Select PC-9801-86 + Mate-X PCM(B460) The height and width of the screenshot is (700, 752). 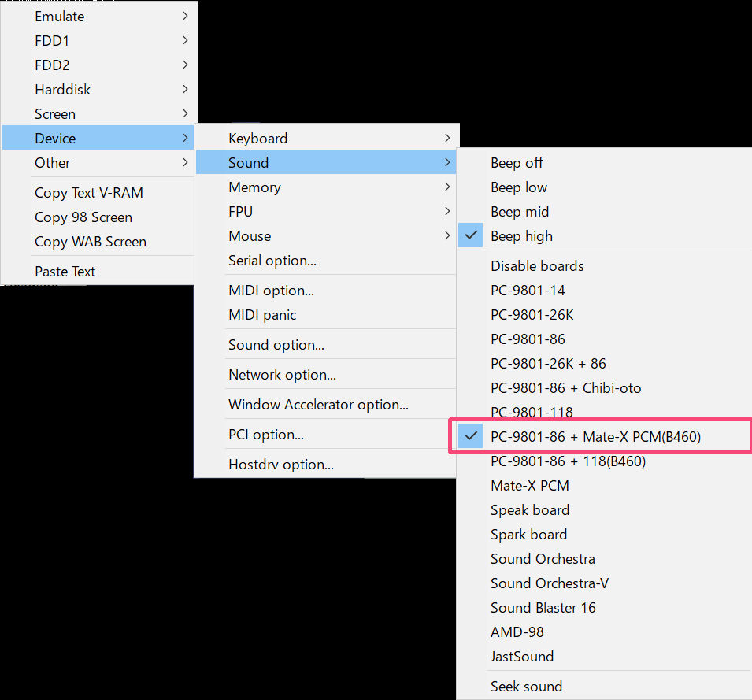pyautogui.click(x=605, y=437)
